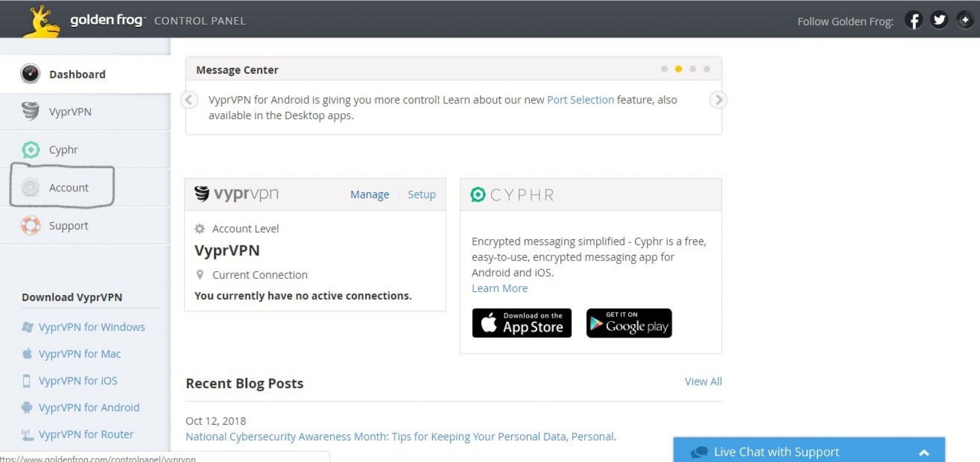Open Live Chat with Support bar
This screenshot has width=980, height=462.
tap(809, 450)
